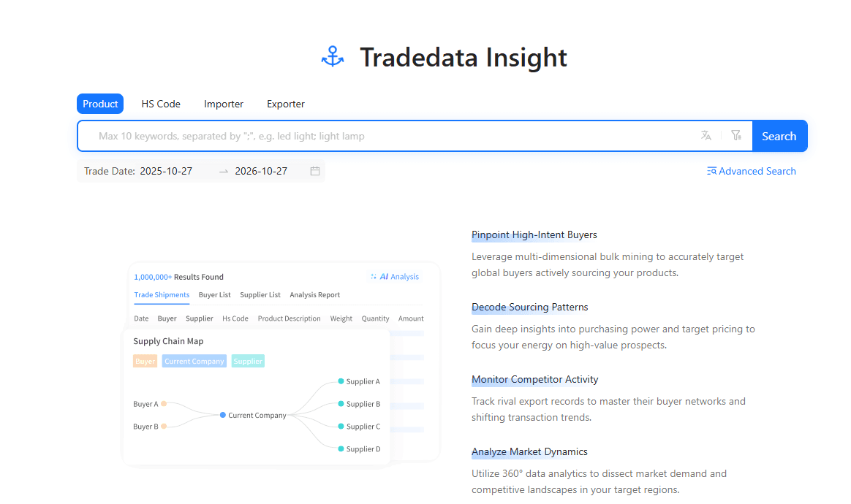Image resolution: width=851 pixels, height=504 pixels.
Task: Click the Amount column header
Action: pyautogui.click(x=411, y=318)
